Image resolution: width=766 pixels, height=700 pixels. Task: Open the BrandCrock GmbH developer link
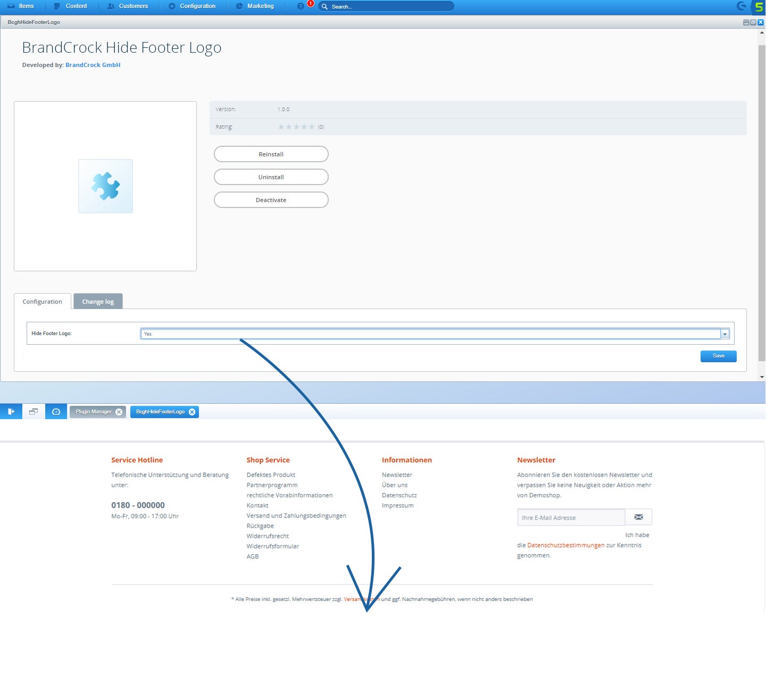tap(93, 65)
